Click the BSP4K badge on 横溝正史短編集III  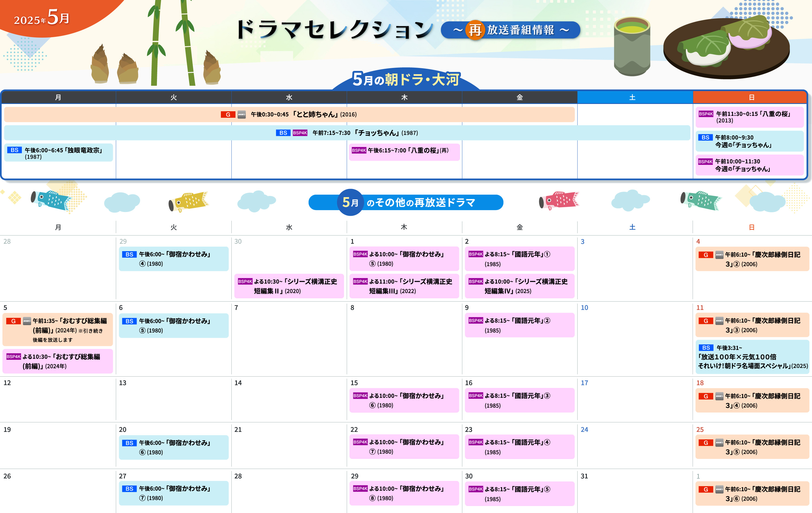(x=361, y=282)
